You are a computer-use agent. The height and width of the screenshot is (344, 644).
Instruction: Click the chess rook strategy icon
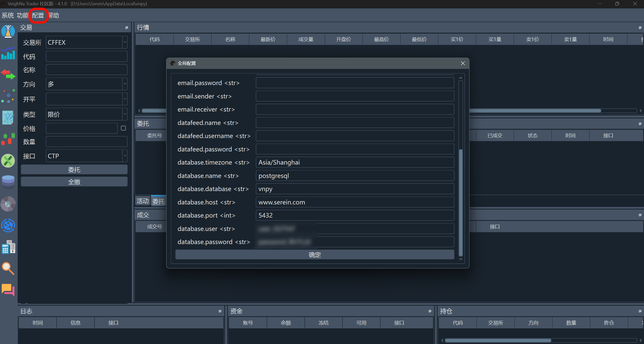coord(8,31)
